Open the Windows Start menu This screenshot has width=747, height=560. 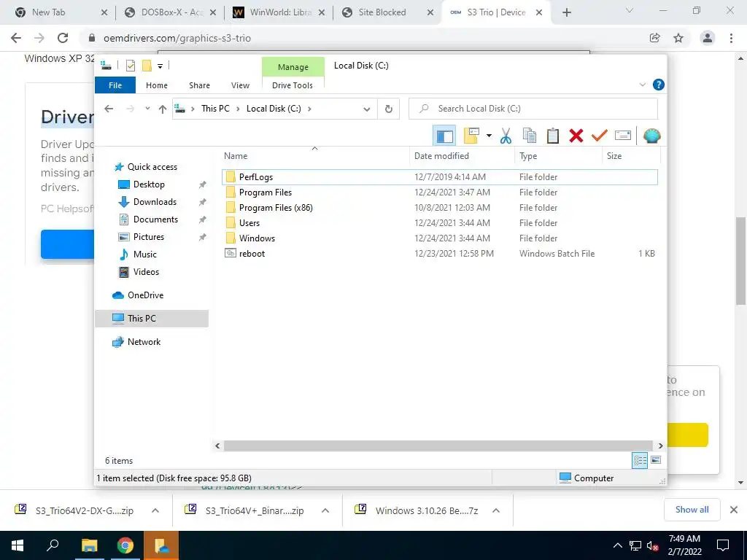[18, 545]
